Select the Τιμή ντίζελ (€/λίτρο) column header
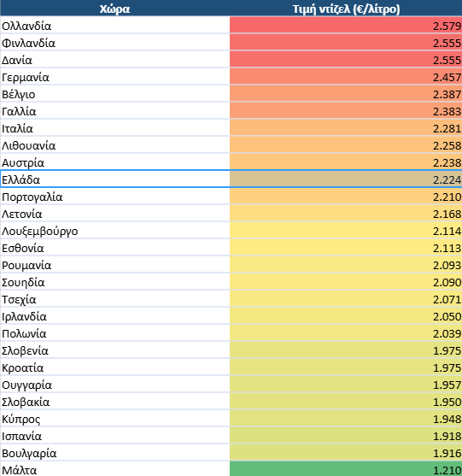 346,9
